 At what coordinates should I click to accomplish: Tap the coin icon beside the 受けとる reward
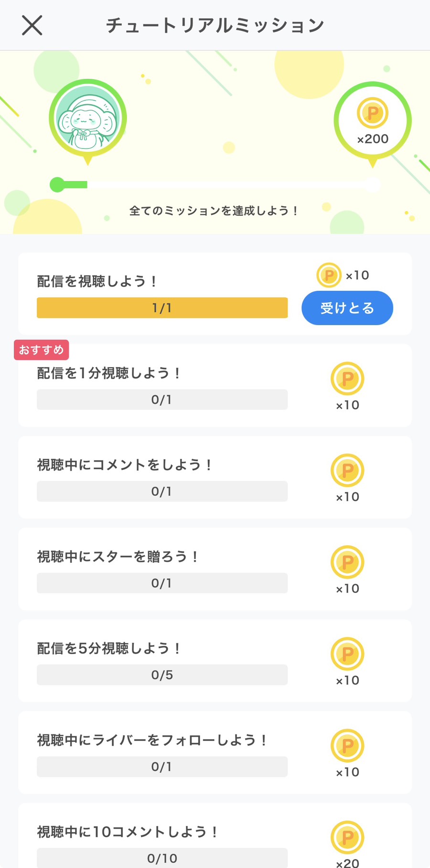329,275
